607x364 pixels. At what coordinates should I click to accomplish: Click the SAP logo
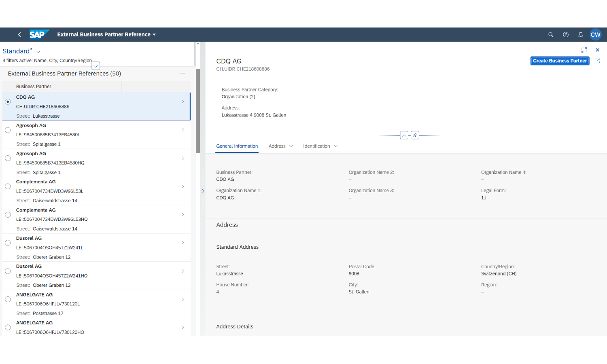click(x=39, y=34)
